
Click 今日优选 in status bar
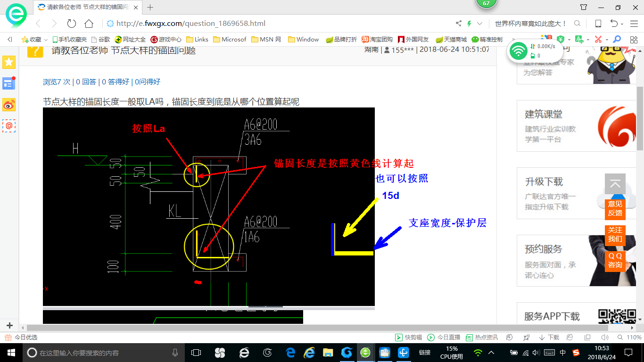[21, 337]
